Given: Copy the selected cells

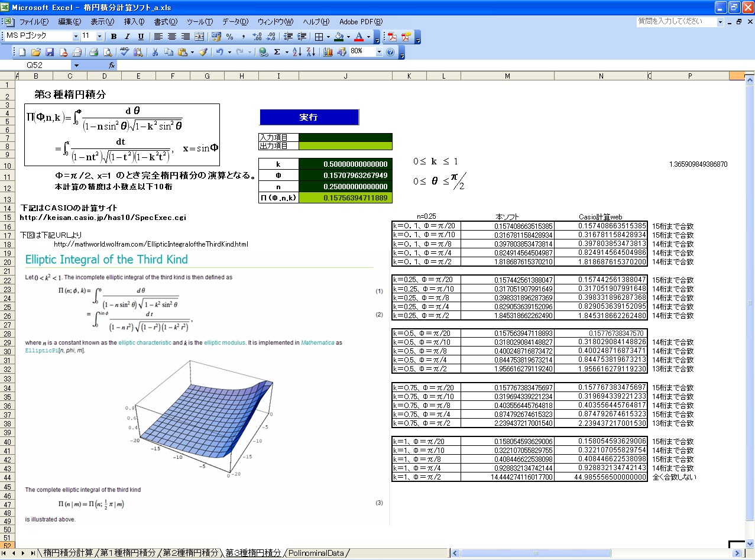Looking at the screenshot, I should (x=169, y=52).
